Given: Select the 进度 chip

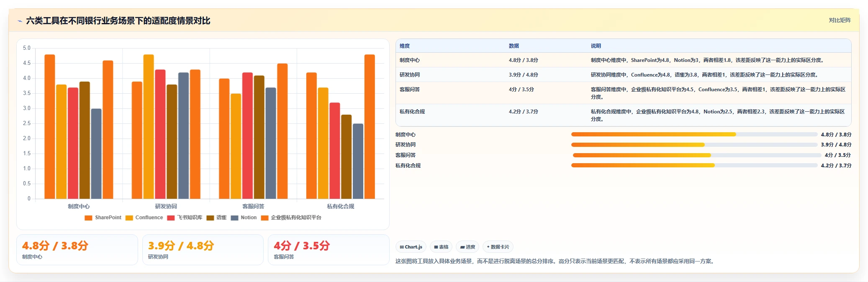Looking at the screenshot, I should (467, 247).
